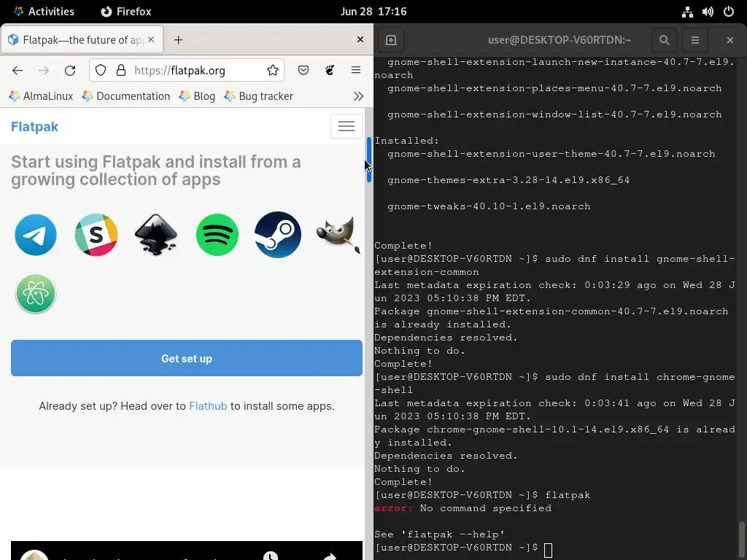The width and height of the screenshot is (747, 560).
Task: Open the terminal hamburger menu
Action: (x=695, y=40)
